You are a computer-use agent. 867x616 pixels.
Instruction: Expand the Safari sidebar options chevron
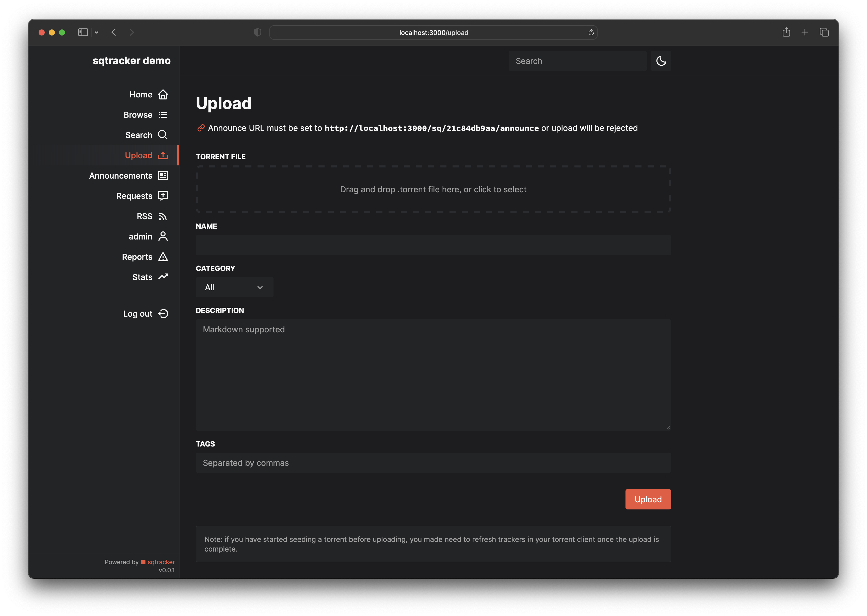pyautogui.click(x=97, y=33)
